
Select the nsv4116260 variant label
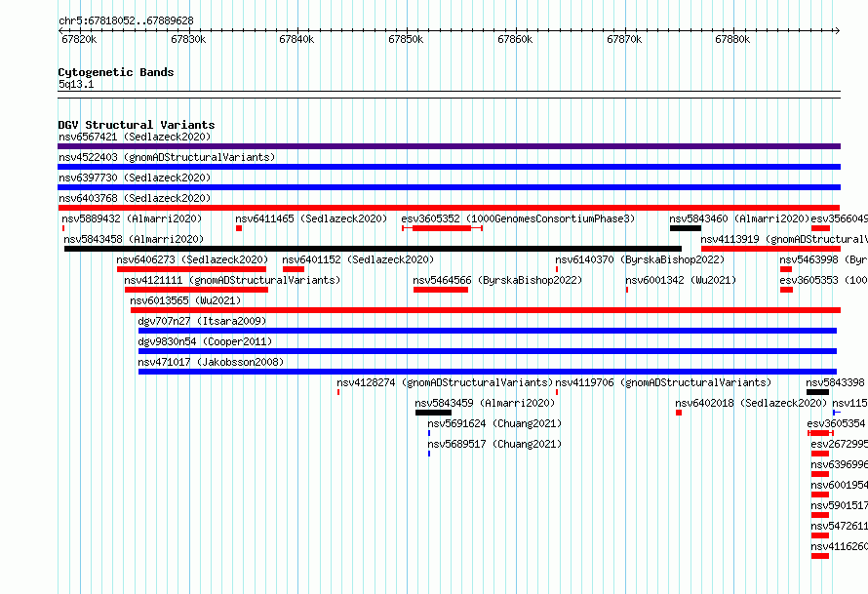pos(839,546)
